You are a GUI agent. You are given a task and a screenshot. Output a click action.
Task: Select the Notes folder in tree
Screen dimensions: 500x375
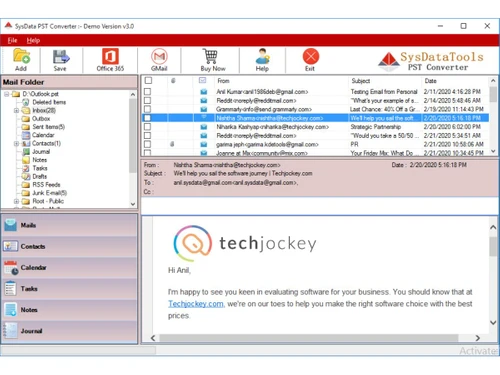[39, 160]
